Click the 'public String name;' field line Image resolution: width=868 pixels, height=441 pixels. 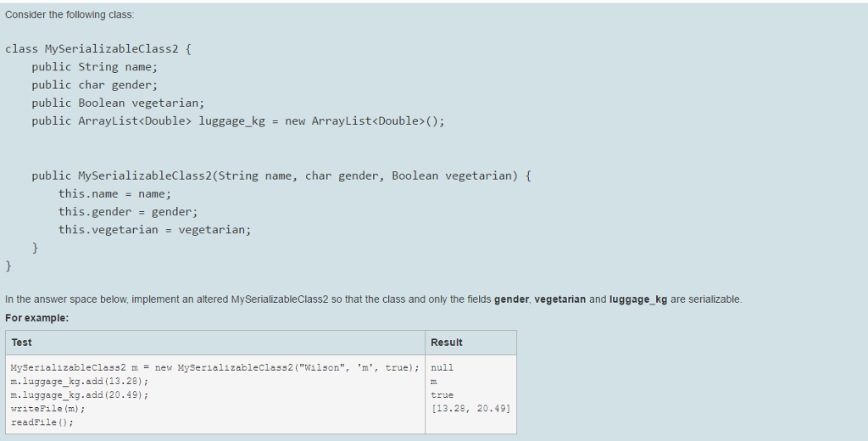coord(95,66)
